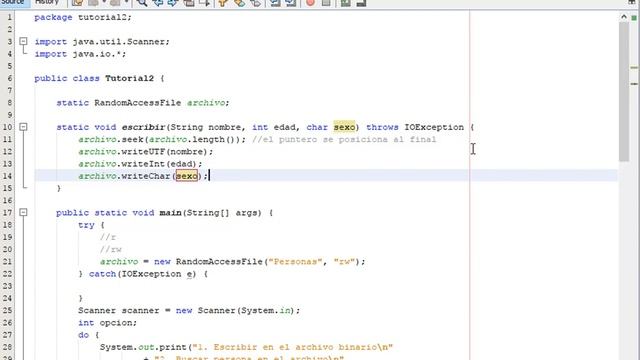Click line number 8 in the gutter
Image resolution: width=640 pixels, height=360 pixels.
coord(9,103)
